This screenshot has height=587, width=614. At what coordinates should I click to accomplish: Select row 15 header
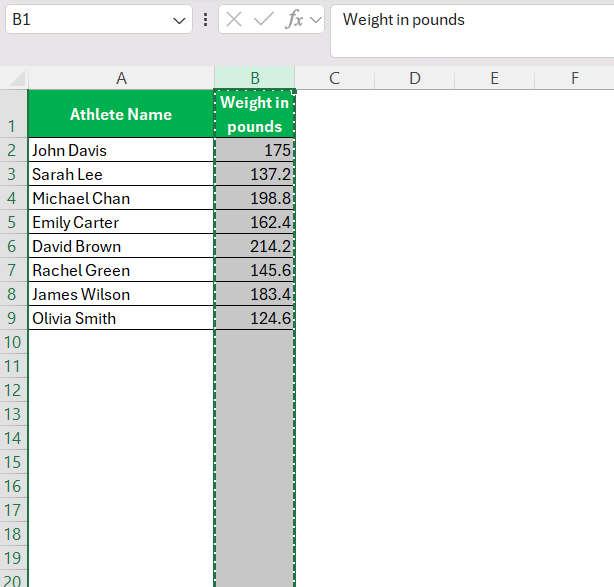click(x=14, y=462)
